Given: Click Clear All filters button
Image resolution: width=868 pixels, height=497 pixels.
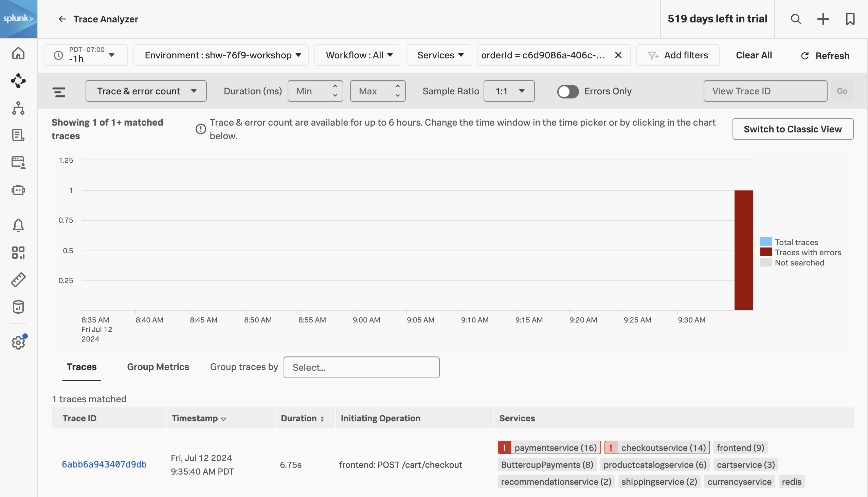Looking at the screenshot, I should click(x=754, y=54).
